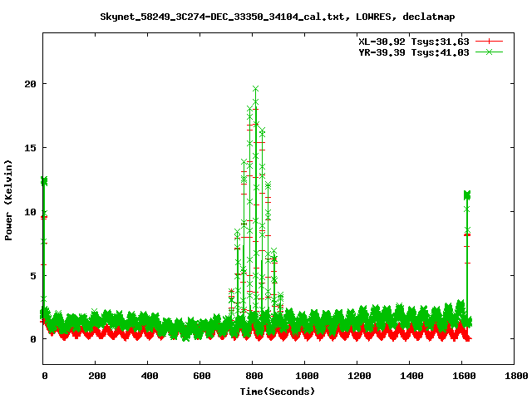Click the y-axis tick label 15
Image resolution: width=532 pixels, height=399 pixels.
30,148
